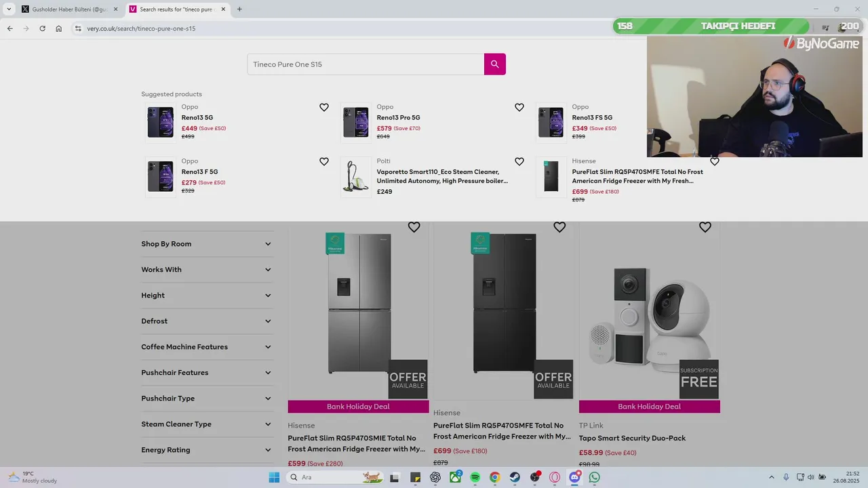This screenshot has height=488, width=868.
Task: Open Discord from the taskbar
Action: point(575,477)
